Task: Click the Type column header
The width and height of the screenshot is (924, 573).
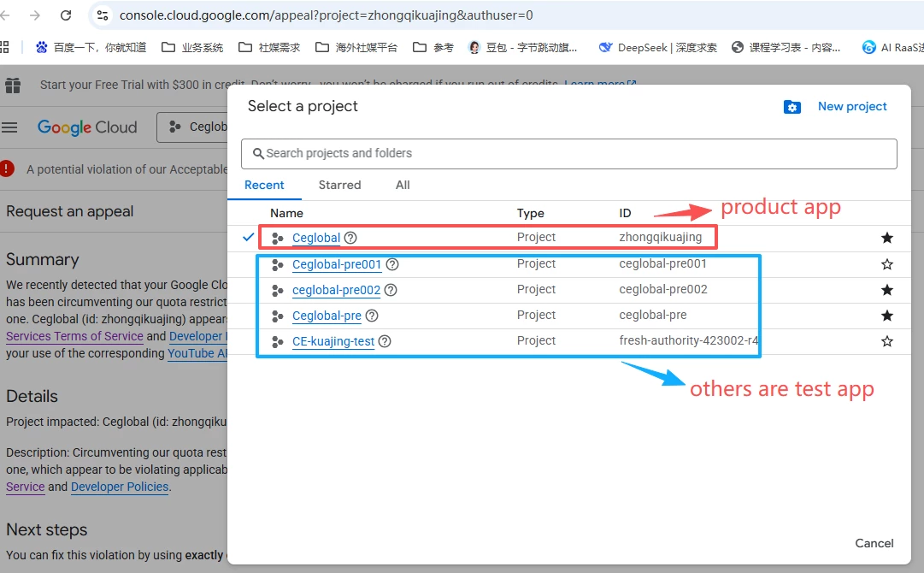Action: tap(530, 214)
